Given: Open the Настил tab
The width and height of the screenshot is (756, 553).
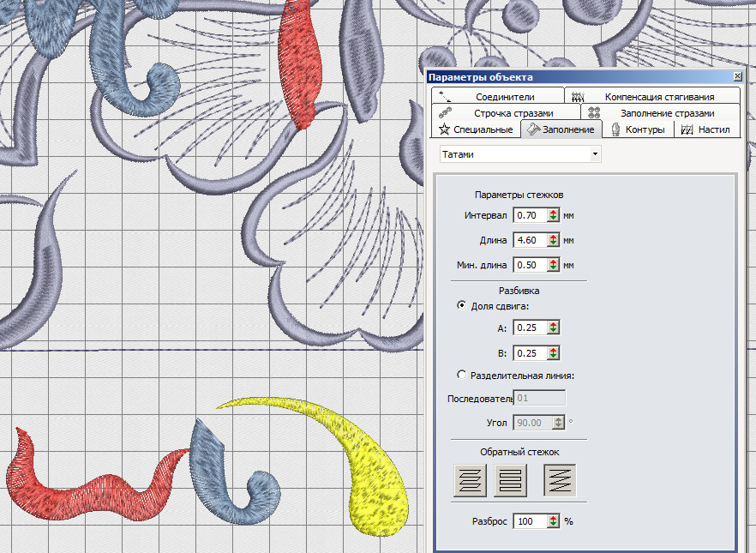Looking at the screenshot, I should [707, 129].
